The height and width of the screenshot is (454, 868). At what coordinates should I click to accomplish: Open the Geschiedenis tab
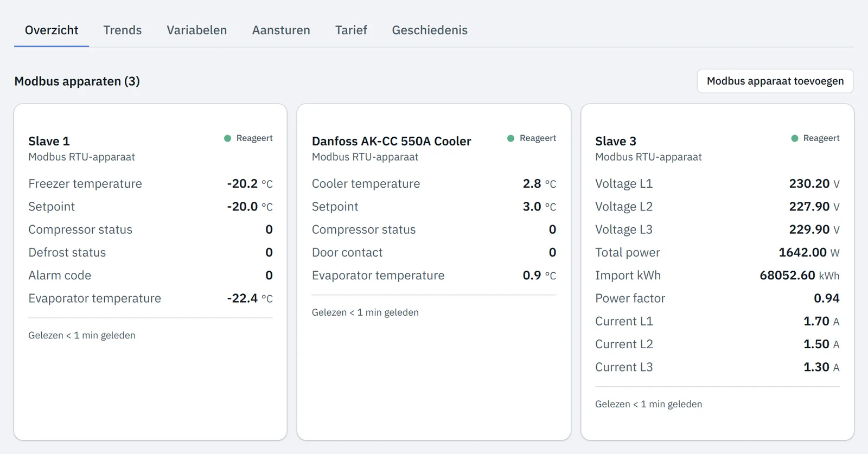430,30
